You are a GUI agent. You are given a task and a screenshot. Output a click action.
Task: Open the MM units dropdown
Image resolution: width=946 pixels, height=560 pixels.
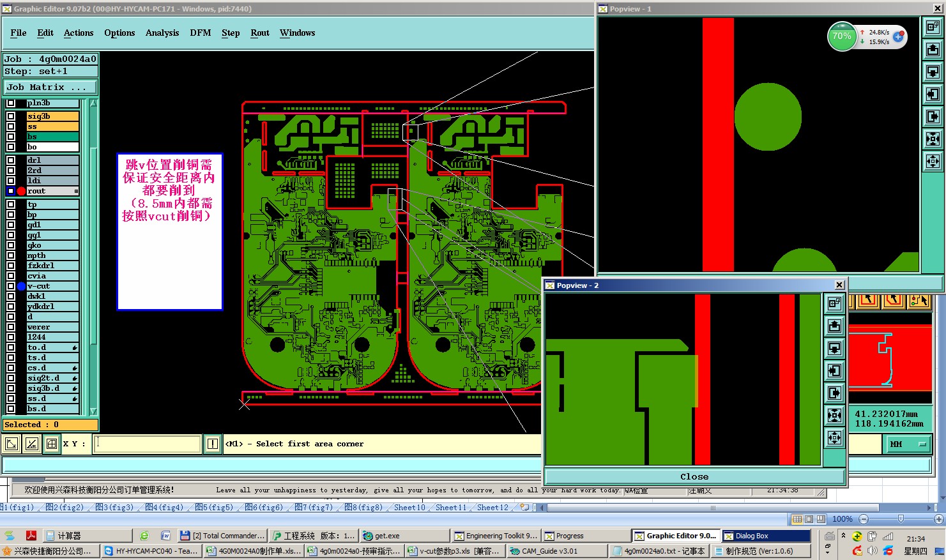tap(907, 444)
